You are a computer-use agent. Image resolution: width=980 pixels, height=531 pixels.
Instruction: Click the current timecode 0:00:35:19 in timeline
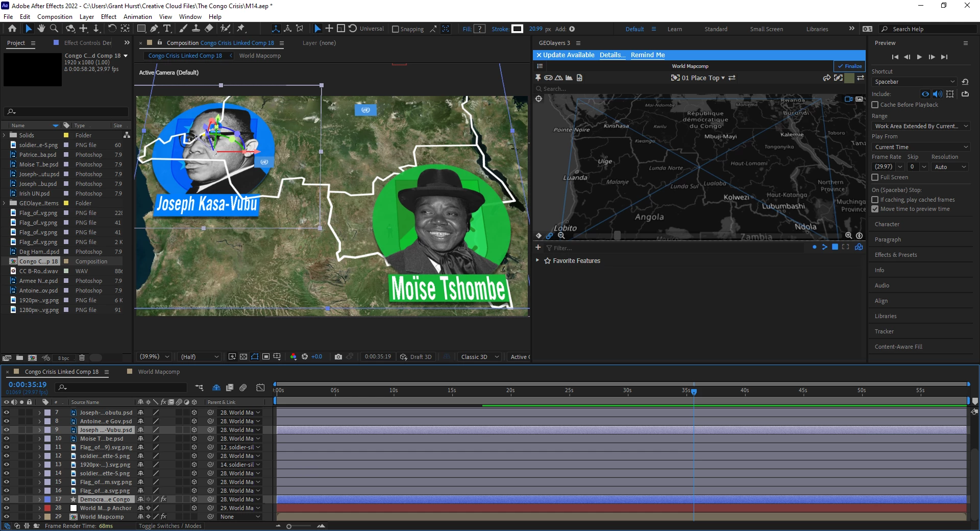(28, 384)
